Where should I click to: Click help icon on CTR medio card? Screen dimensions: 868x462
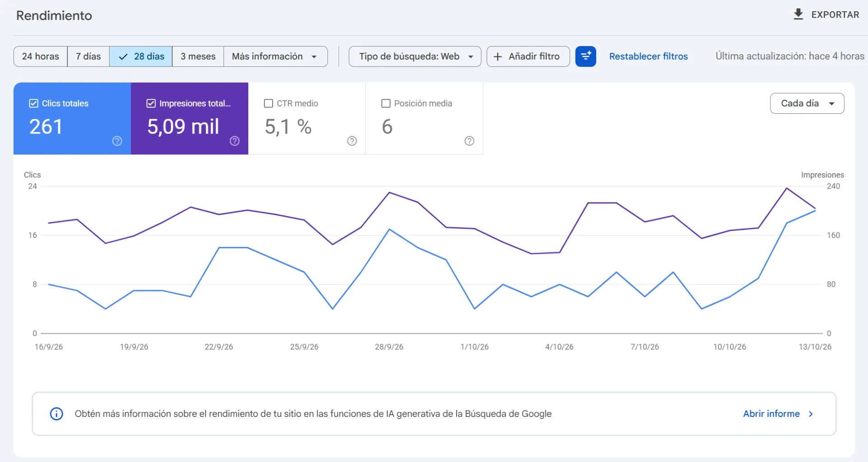pos(352,141)
